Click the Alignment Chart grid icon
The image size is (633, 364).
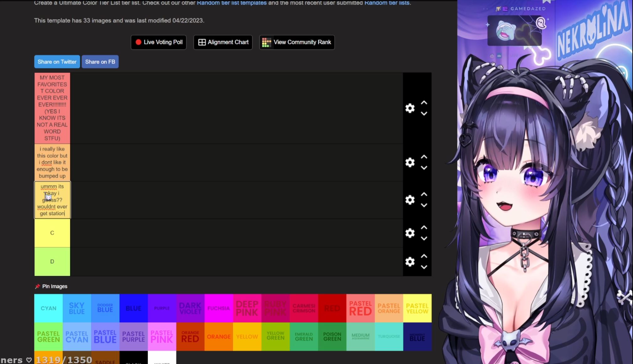click(x=202, y=42)
